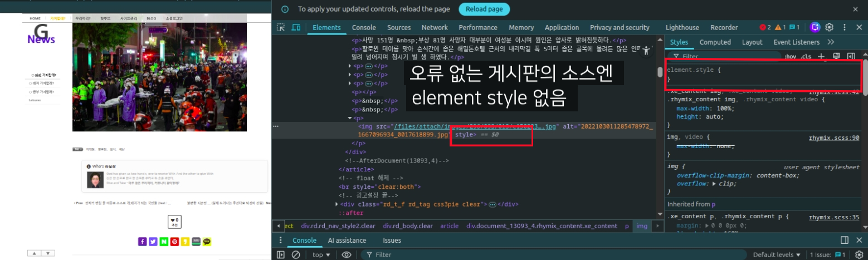
Task: Open DevTools settings gear
Action: click(829, 27)
